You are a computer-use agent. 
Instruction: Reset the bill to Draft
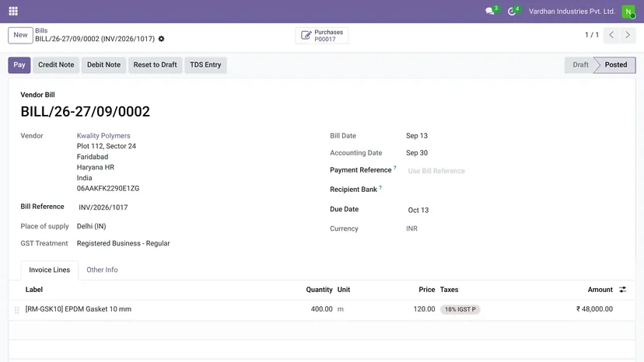[155, 64]
